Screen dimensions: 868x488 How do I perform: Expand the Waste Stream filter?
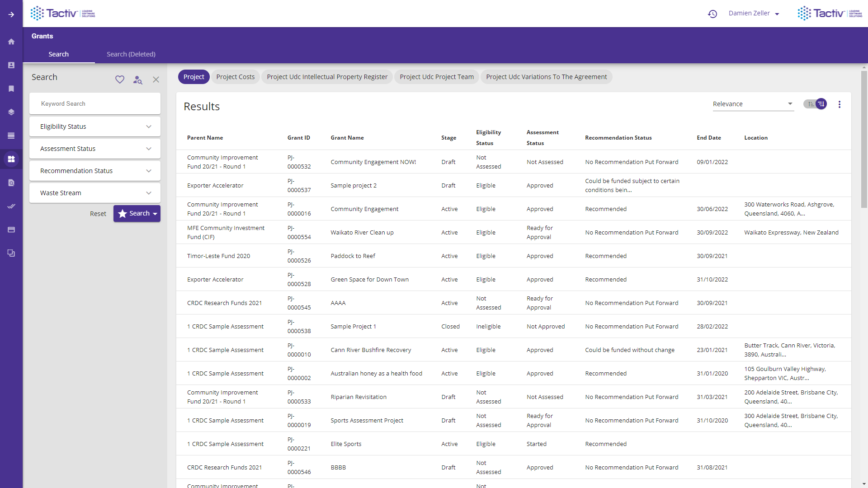click(95, 193)
